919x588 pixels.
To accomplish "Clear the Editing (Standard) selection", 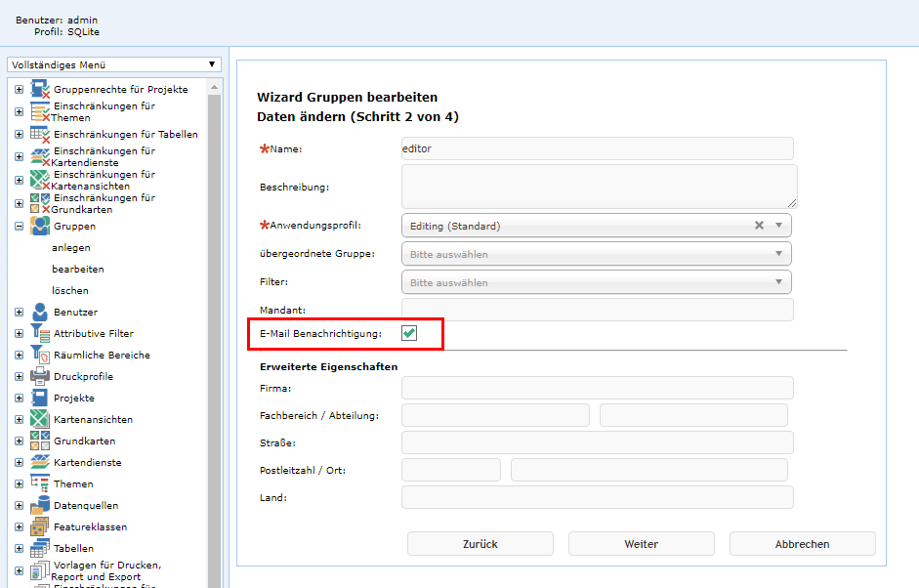I will [759, 226].
